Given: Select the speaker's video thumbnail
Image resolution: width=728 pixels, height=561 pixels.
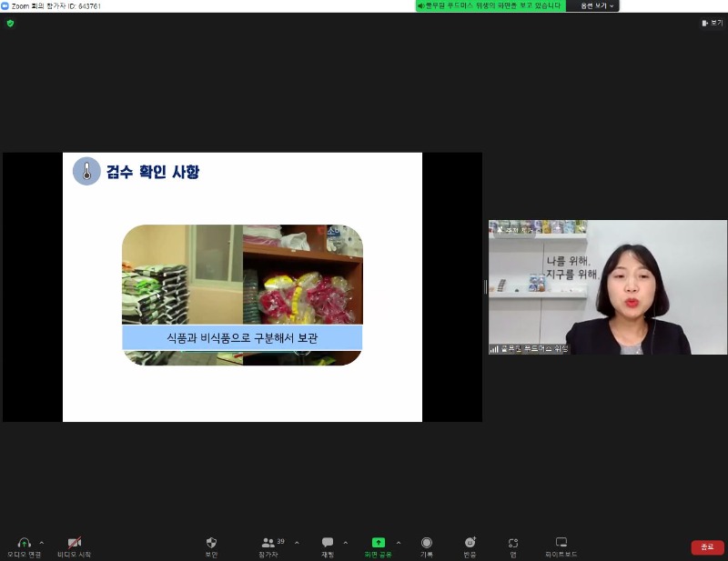Looking at the screenshot, I should [608, 287].
